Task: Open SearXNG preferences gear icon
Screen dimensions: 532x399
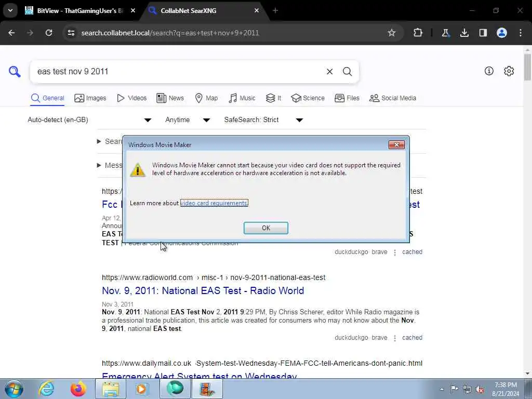Action: [509, 71]
